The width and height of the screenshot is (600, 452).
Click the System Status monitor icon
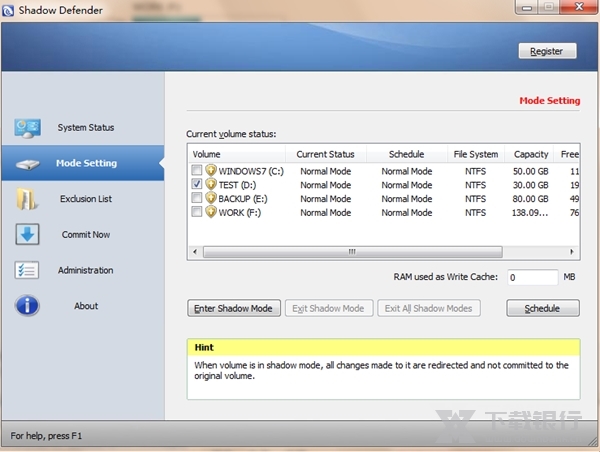pyautogui.click(x=27, y=128)
